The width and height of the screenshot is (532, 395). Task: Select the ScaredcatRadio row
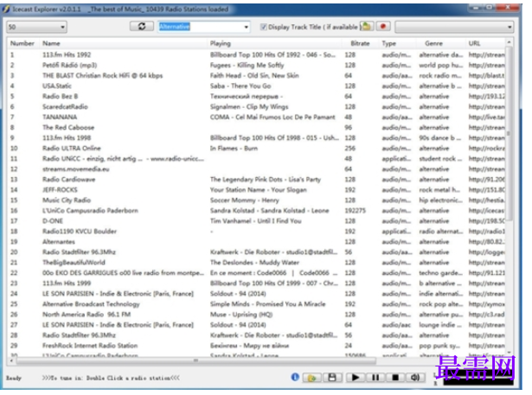coord(256,106)
